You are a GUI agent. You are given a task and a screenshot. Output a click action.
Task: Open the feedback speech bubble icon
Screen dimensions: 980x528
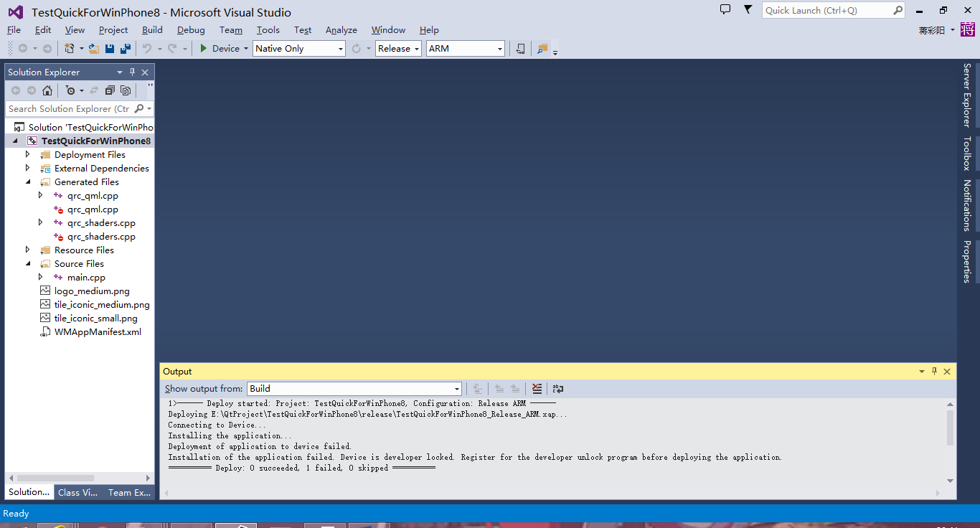point(725,10)
